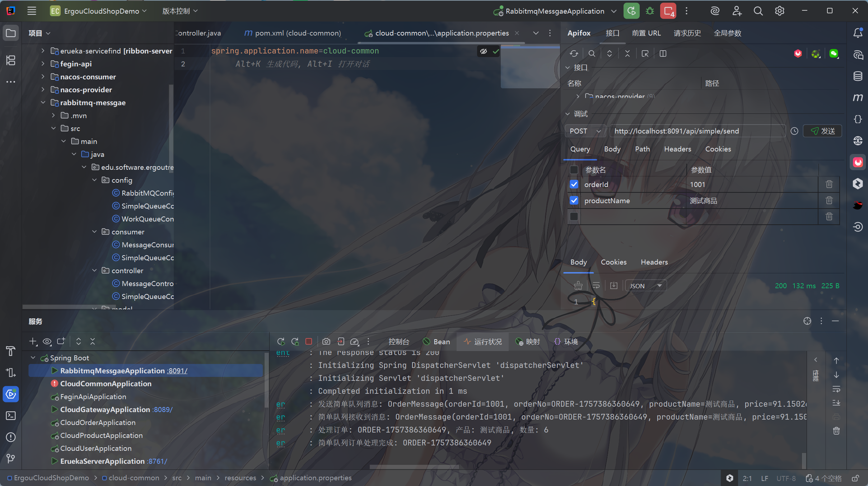Click the Search Everywhere magnifier icon
This screenshot has height=486, width=868.
758,11
